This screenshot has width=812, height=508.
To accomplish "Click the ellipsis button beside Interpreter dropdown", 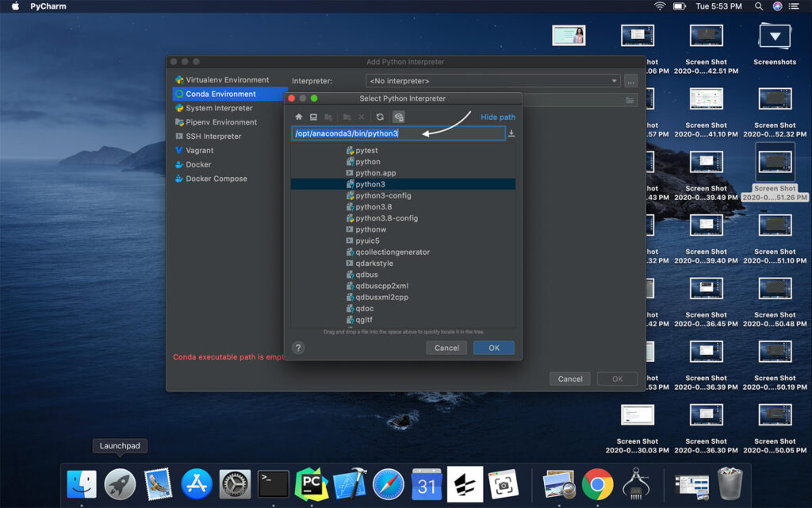I will point(630,81).
